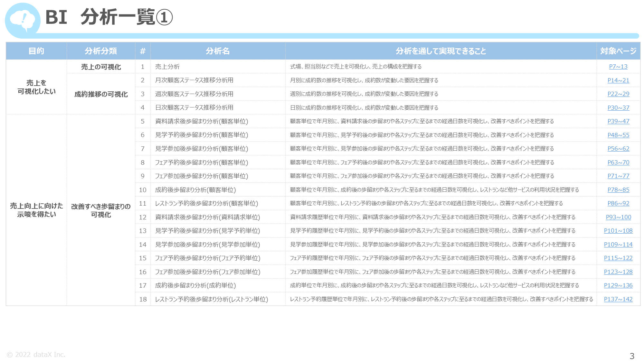Open the P7~13 page link
644x362 pixels.
618,67
